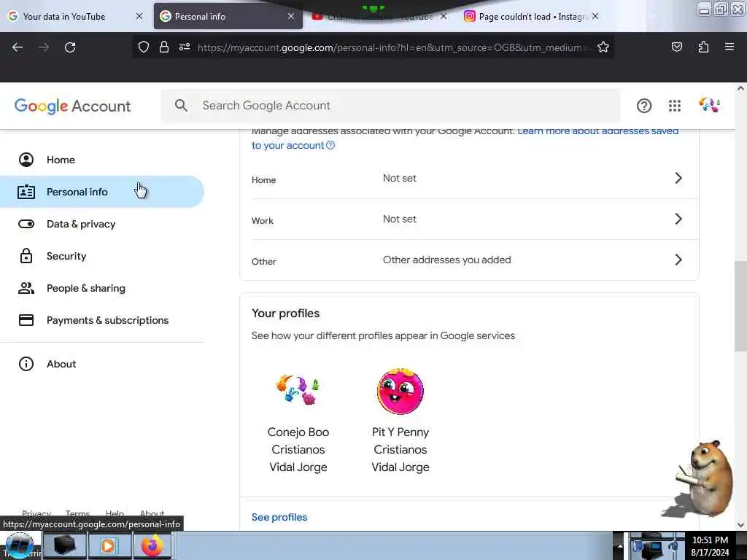This screenshot has height=560, width=747.
Task: Close the Personal info tab
Action: pyautogui.click(x=290, y=16)
